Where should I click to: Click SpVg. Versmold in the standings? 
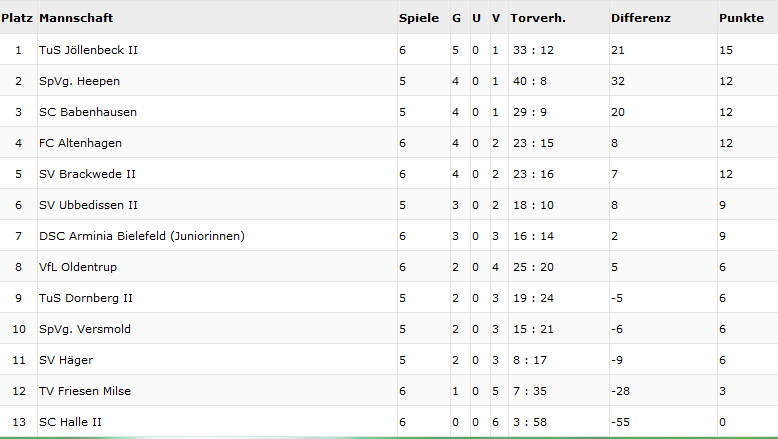[x=85, y=329]
